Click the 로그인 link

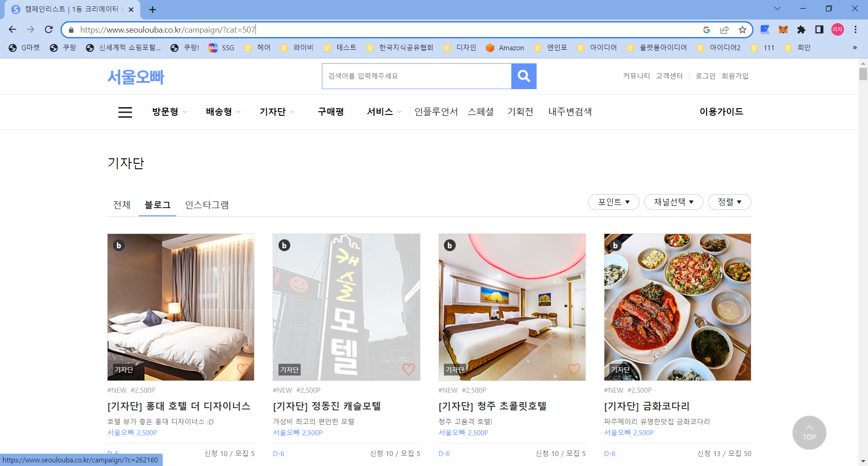coord(705,76)
